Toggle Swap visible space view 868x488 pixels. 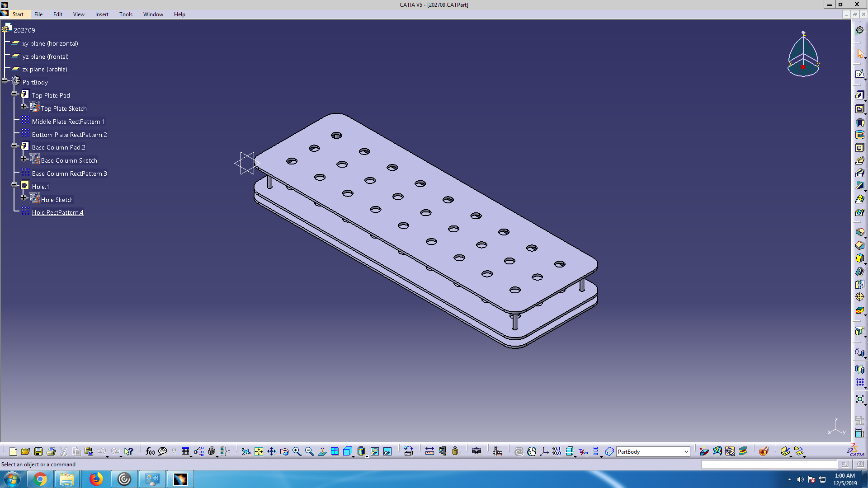tap(387, 451)
